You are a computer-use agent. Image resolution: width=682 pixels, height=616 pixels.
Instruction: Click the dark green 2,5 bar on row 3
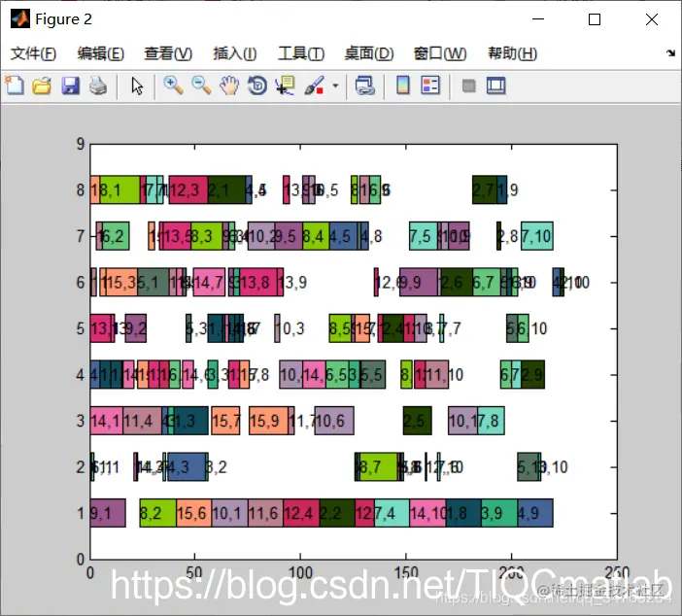[417, 421]
